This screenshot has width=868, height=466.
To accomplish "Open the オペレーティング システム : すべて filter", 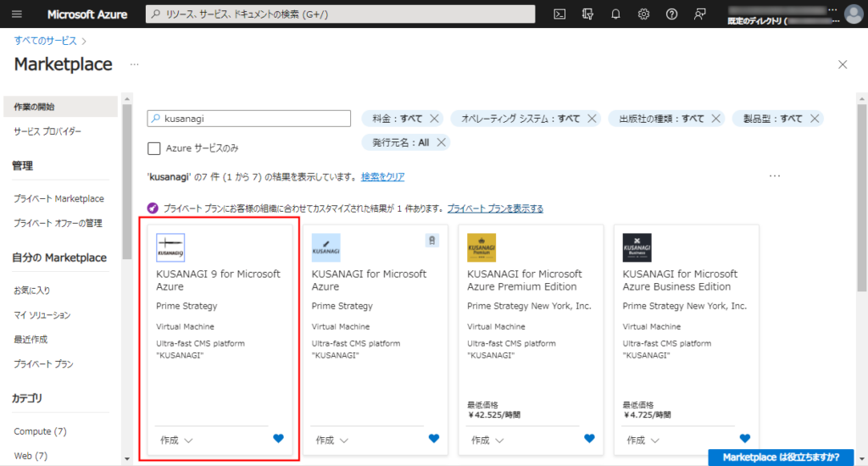I will coord(520,119).
